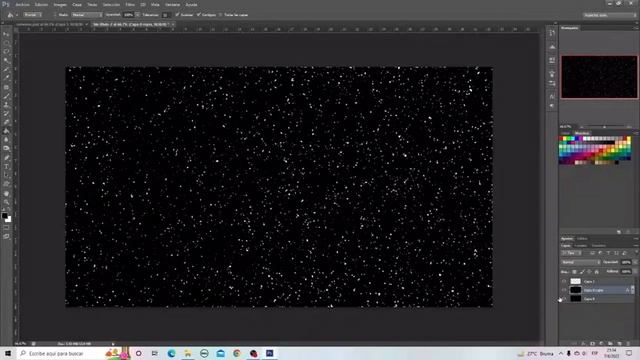Open the Imagen menu
This screenshot has height=360, width=640.
pos(60,5)
